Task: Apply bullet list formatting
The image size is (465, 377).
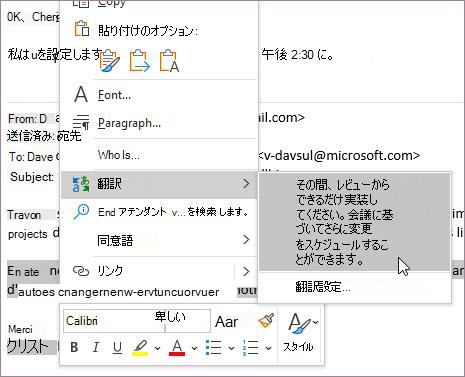Action: click(214, 348)
